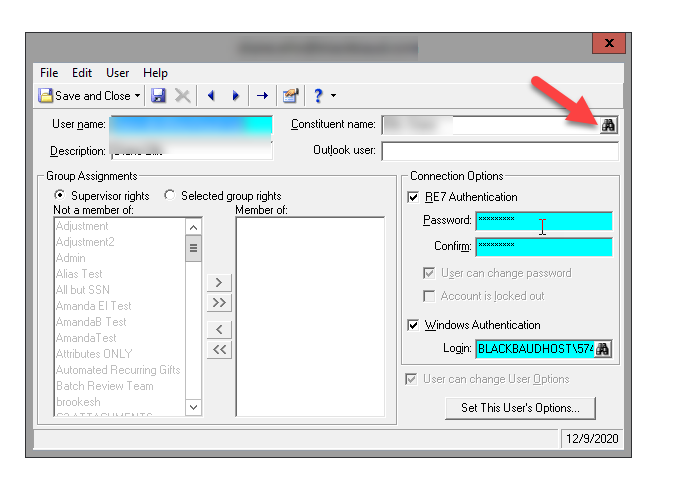Select the Batch Review Team group
Screen dimensions: 689x484
click(105, 386)
